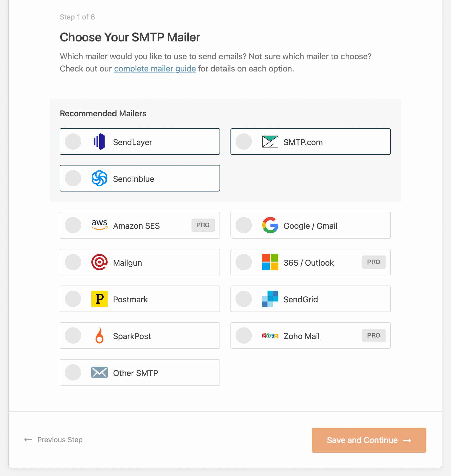The image size is (451, 476).
Task: Click the Amazon SES aws icon
Action: (99, 225)
